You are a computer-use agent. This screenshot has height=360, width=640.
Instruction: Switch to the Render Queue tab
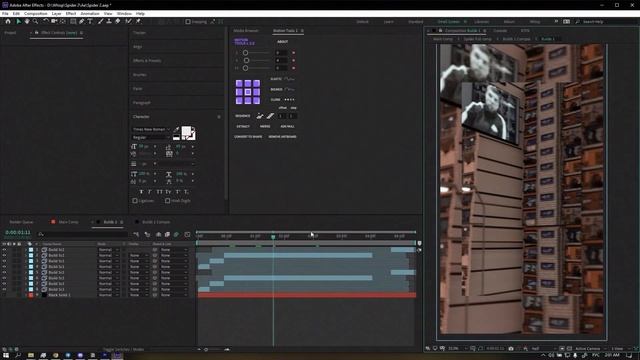21,222
